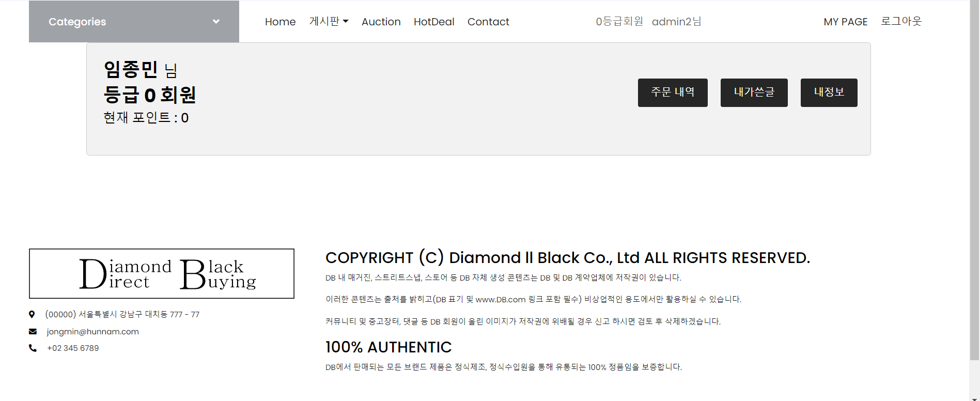The height and width of the screenshot is (401, 980).
Task: Click the 로그아웃 link
Action: pos(901,21)
